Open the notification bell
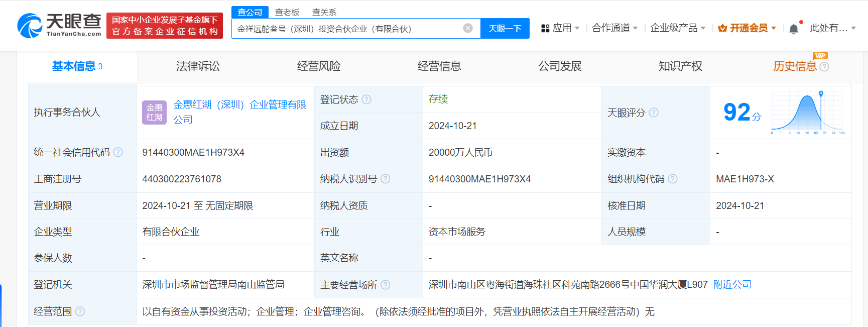The image size is (868, 327). (794, 29)
